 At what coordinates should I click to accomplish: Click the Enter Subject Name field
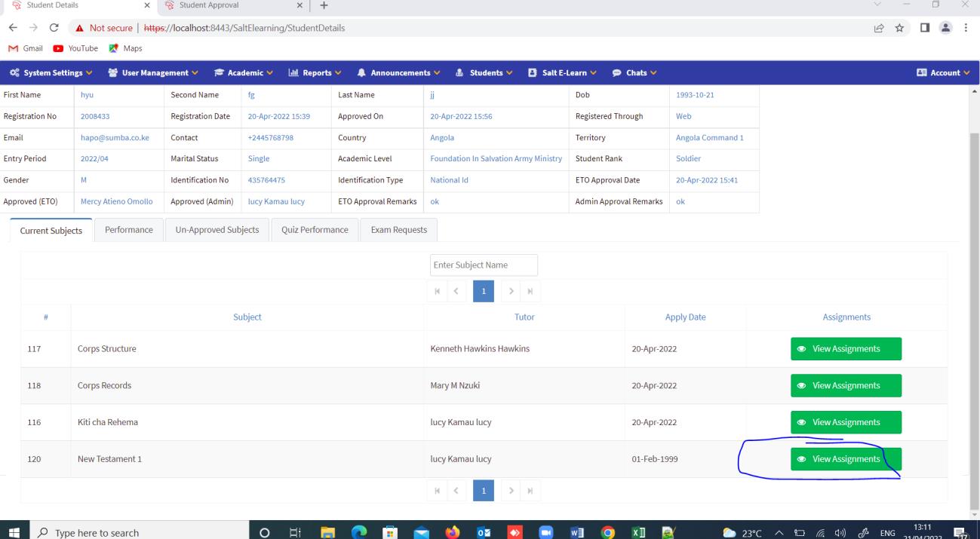(x=484, y=265)
